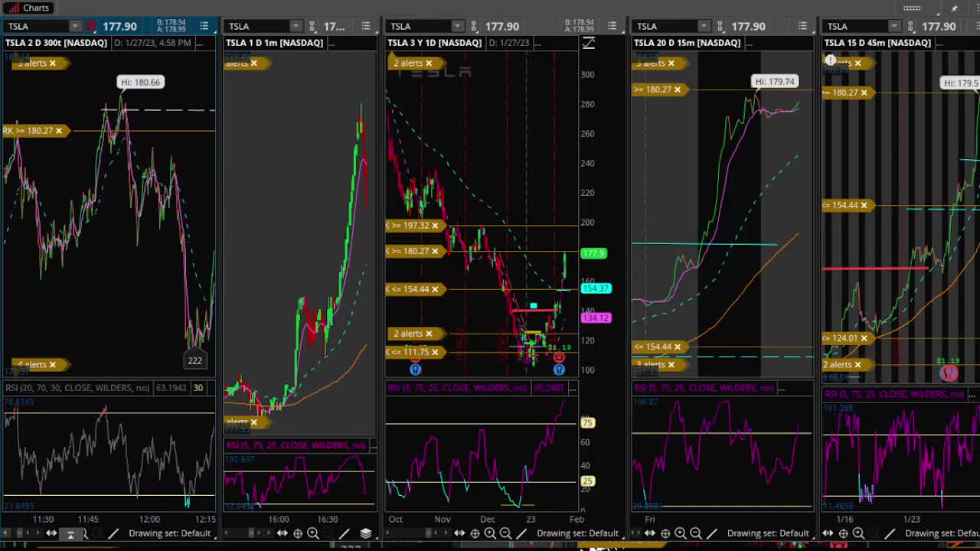Screen dimensions: 980x551
Task: Click symbol link color icon on 2 D 300t chart
Action: pos(92,26)
